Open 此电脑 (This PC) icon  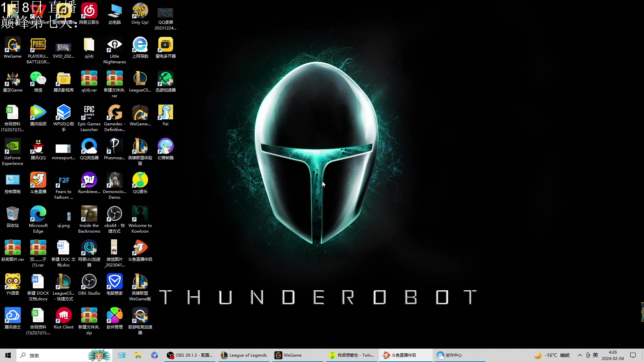115,14
